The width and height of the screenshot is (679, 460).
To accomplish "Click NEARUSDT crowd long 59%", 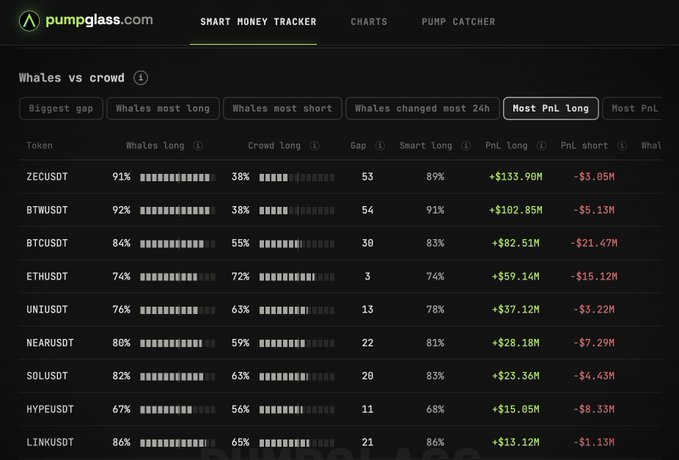I will (x=240, y=343).
